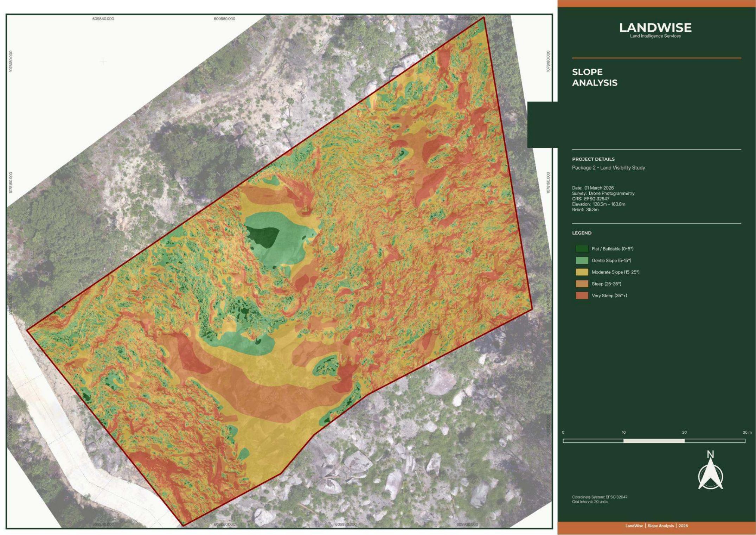Click the top-edge grid label 609860.000
Image resolution: width=756 pixels, height=535 pixels.
click(x=224, y=19)
